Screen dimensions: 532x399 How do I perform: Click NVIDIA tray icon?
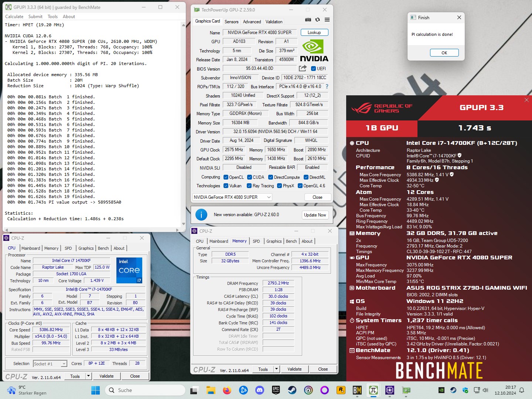(x=441, y=390)
